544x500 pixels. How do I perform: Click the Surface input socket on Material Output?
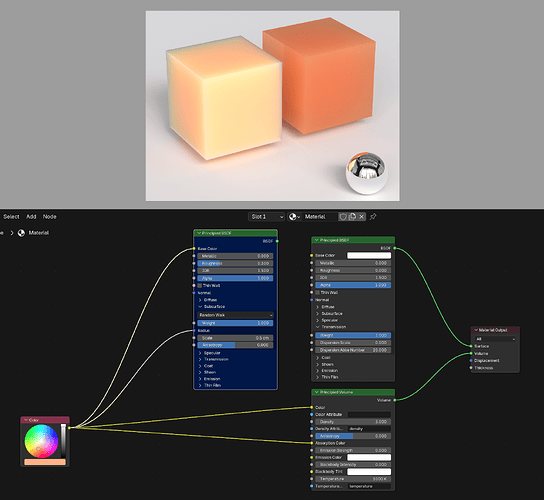471,346
